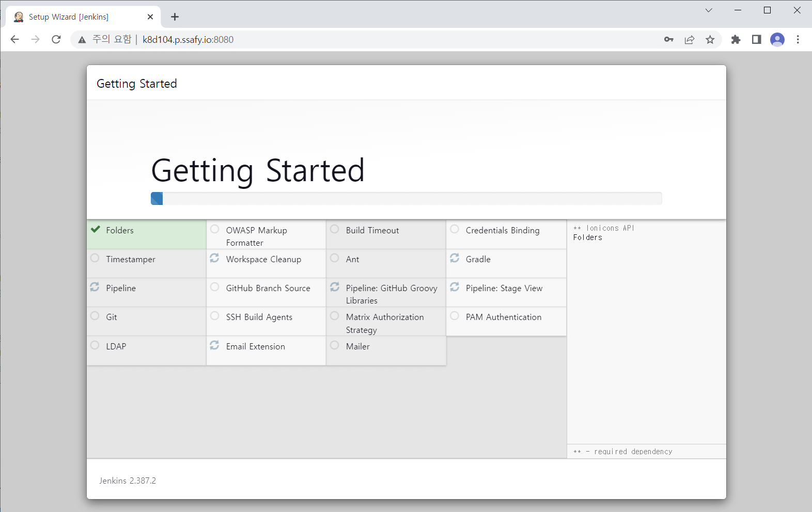
Task: Click the pending circle next to Mailer
Action: coord(335,345)
